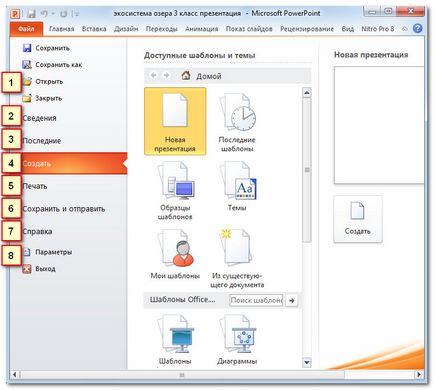Open the Рецензирование tab
The width and height of the screenshot is (434, 390).
click(307, 29)
